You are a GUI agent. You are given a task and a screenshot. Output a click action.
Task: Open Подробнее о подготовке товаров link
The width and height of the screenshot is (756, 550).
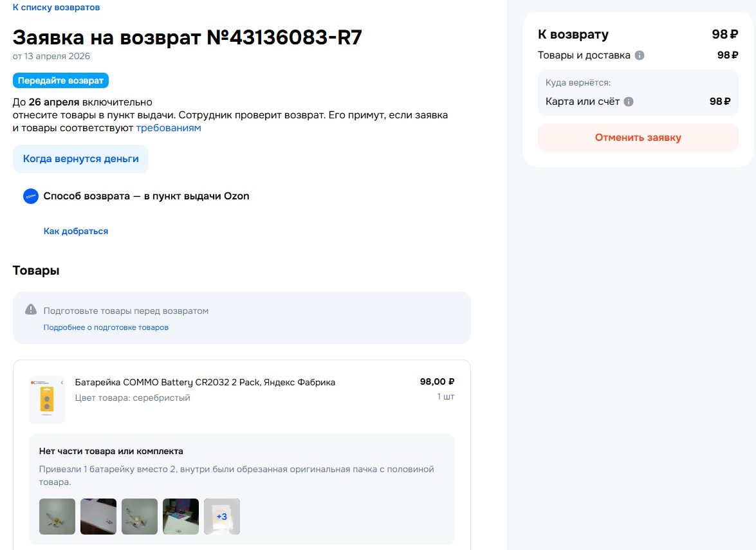pos(106,327)
